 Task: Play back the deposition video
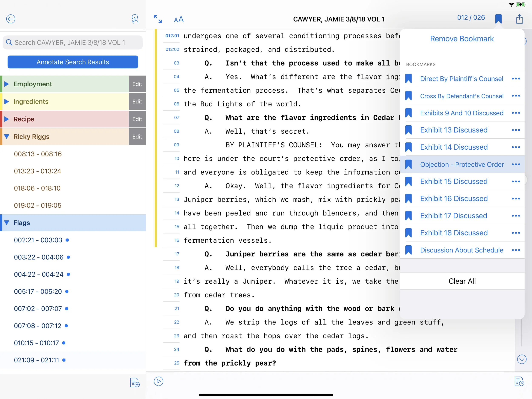tap(158, 381)
